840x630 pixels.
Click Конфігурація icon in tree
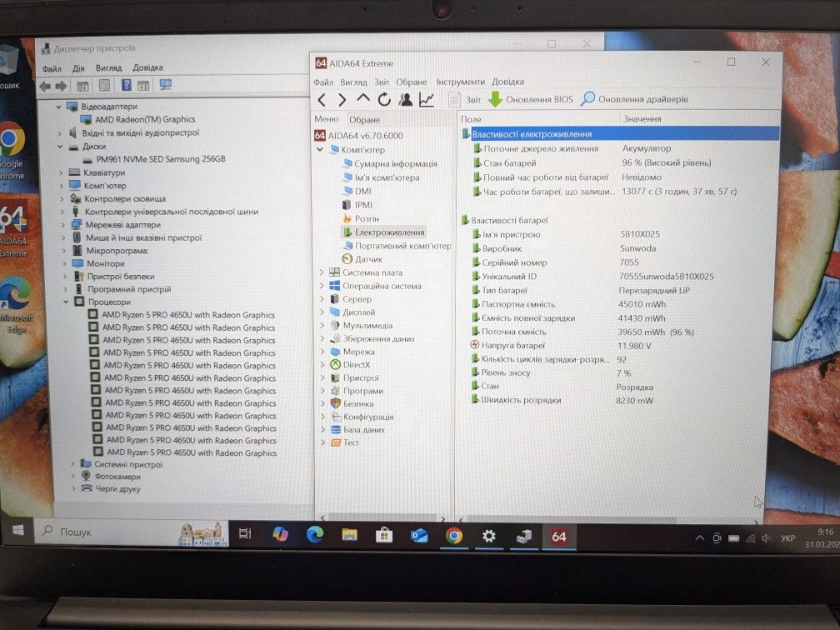(336, 417)
